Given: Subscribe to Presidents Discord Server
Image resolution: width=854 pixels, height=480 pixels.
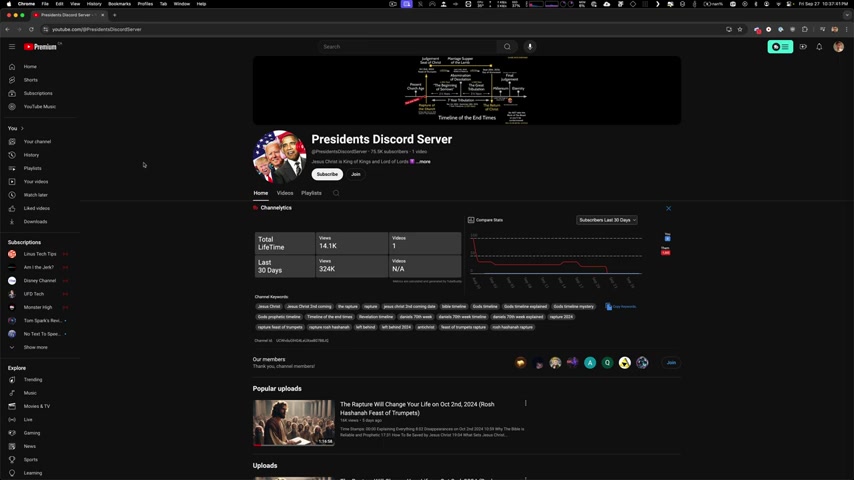Looking at the screenshot, I should coord(327,174).
